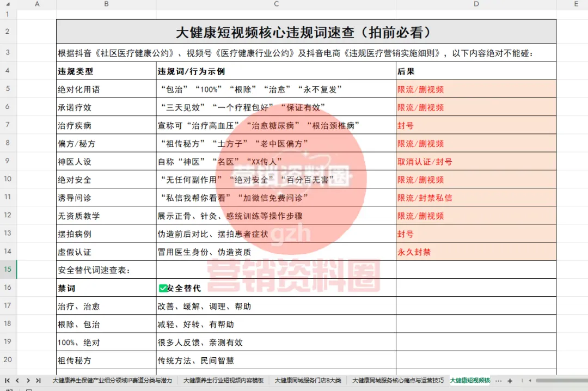The width and height of the screenshot is (588, 391).
Task: Click the select-all corner triangle
Action: (8, 4)
